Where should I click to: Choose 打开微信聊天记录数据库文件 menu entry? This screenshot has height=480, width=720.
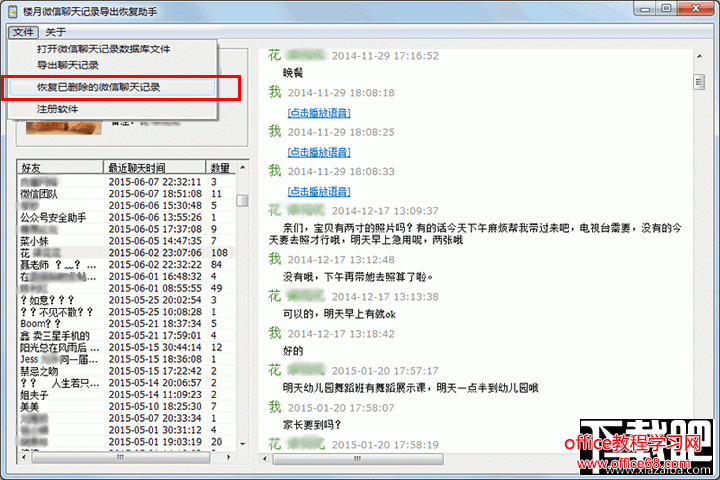click(x=103, y=49)
